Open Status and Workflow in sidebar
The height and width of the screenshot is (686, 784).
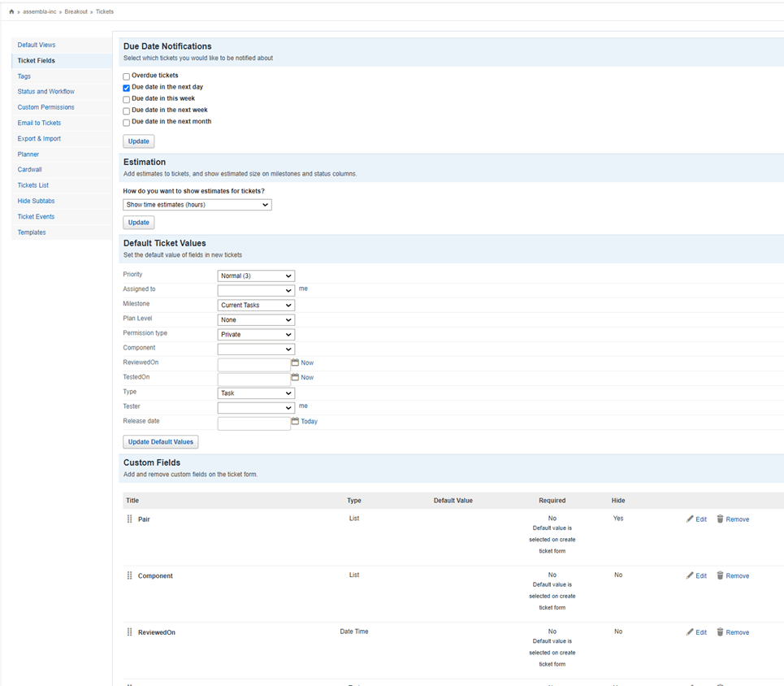coord(46,92)
